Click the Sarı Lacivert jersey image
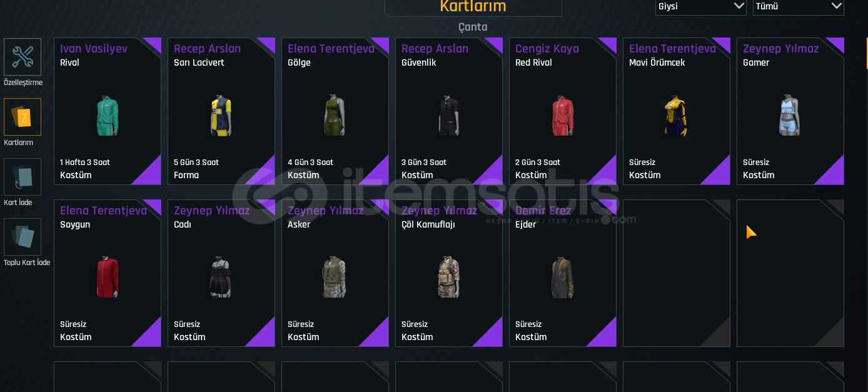Screen dimensions: 868x392 pyautogui.click(x=221, y=116)
